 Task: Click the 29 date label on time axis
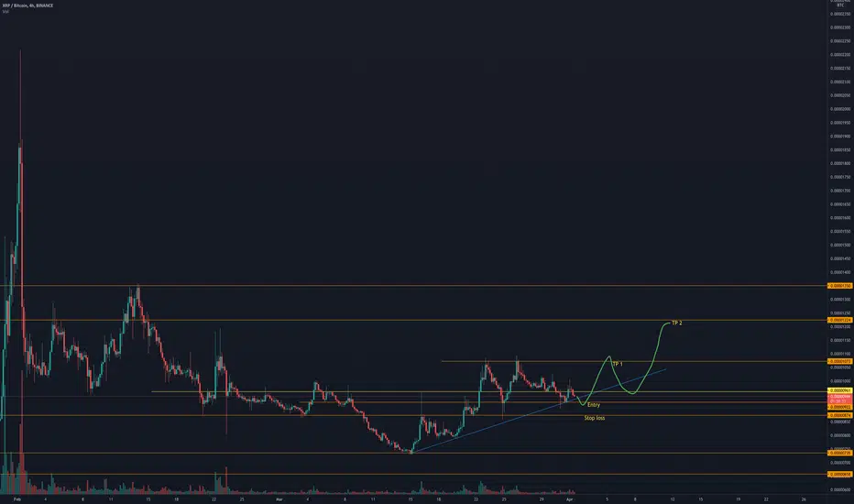(542, 499)
